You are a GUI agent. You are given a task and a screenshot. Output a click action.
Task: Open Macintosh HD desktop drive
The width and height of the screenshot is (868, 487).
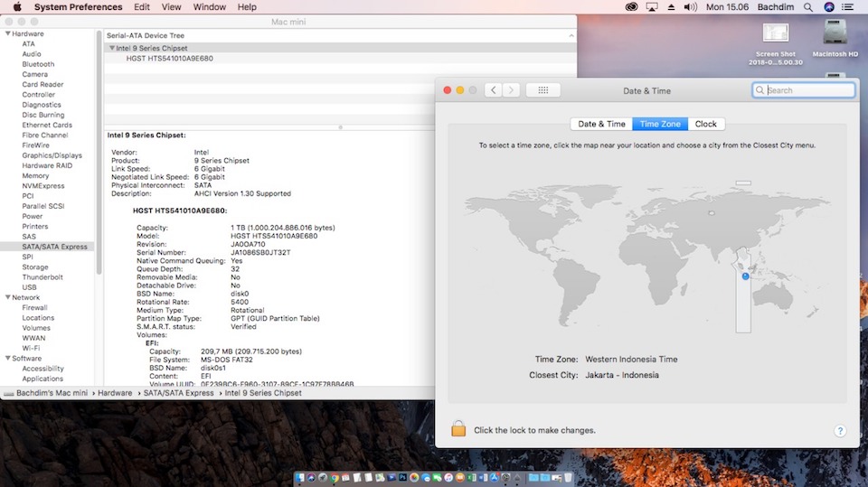(x=835, y=38)
